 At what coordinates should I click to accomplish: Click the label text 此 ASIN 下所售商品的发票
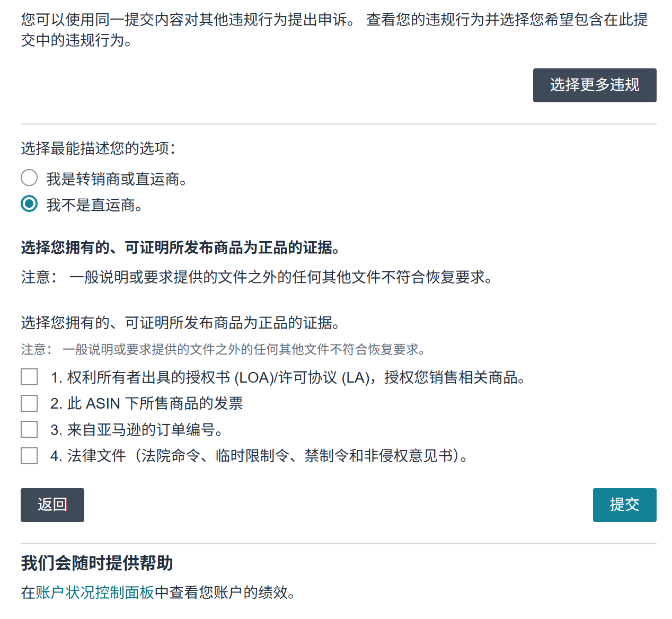point(147,404)
